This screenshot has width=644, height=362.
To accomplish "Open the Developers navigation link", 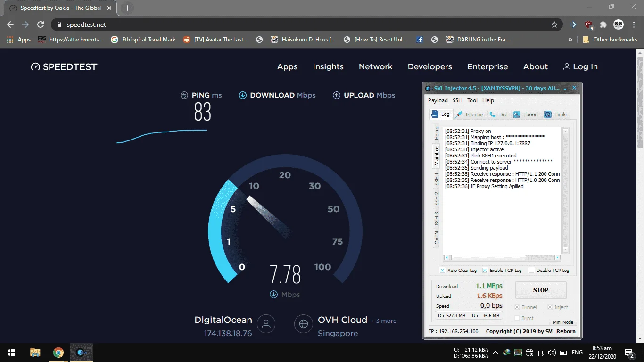I will point(430,67).
